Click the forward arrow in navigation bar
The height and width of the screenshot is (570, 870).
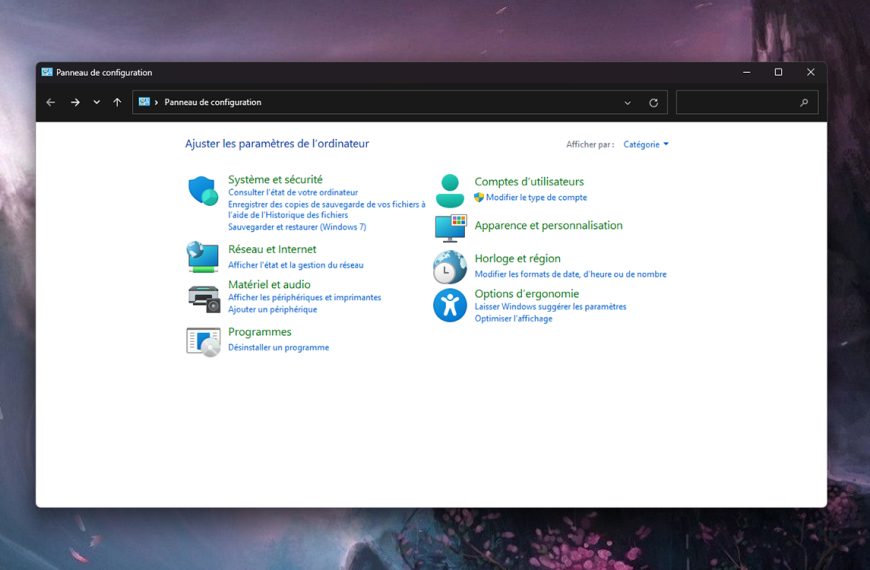pyautogui.click(x=75, y=103)
